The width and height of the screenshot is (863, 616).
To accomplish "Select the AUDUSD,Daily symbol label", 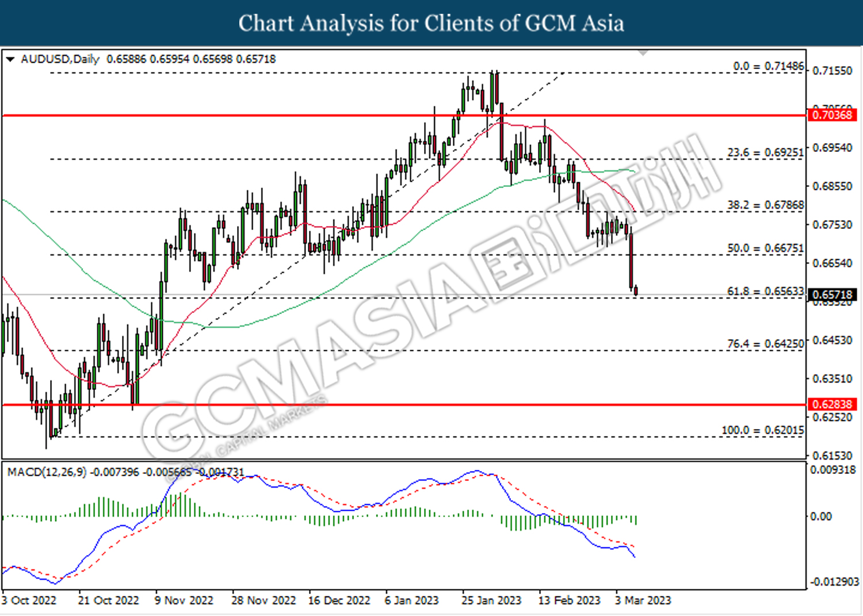I will click(x=60, y=59).
